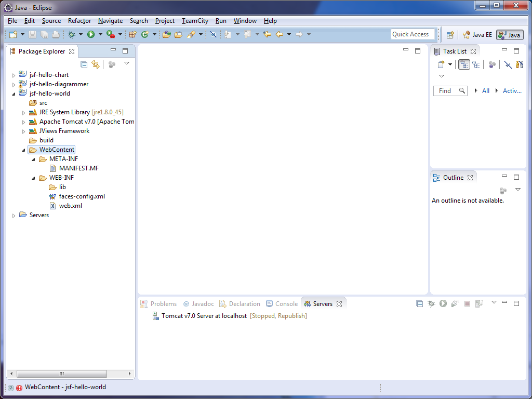Click the Open Perspective icon
Viewport: 532px width, 399px height.
(x=450, y=35)
